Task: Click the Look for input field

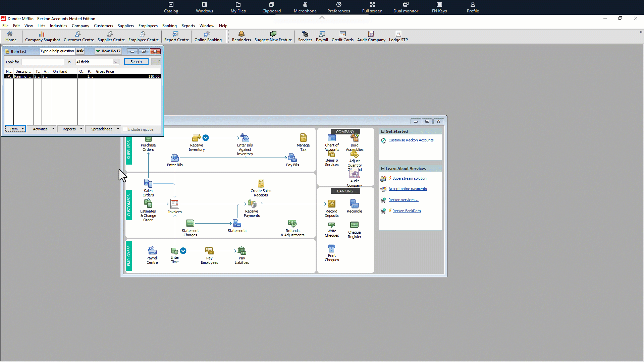Action: click(x=43, y=62)
